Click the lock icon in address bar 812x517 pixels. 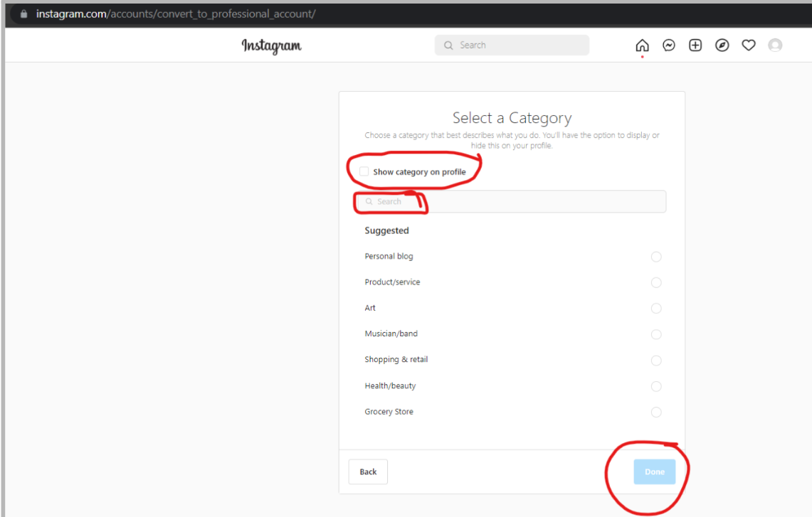point(23,14)
